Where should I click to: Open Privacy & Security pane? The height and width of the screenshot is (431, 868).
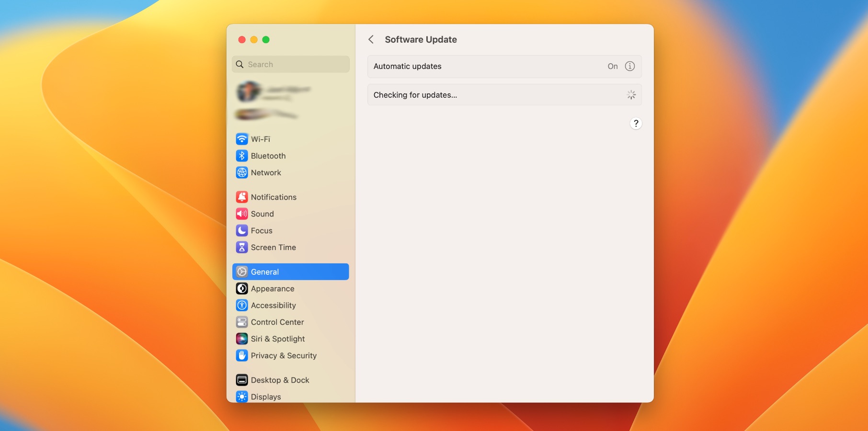283,355
